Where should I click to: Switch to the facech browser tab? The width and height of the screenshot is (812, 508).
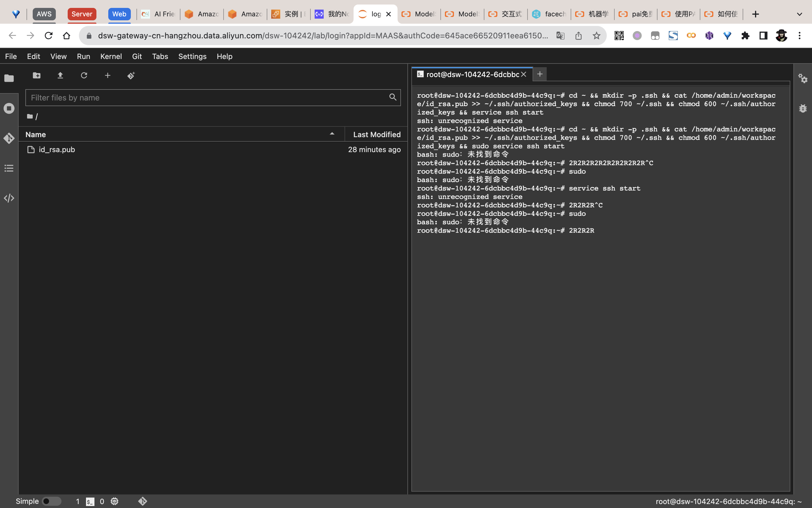tap(549, 14)
